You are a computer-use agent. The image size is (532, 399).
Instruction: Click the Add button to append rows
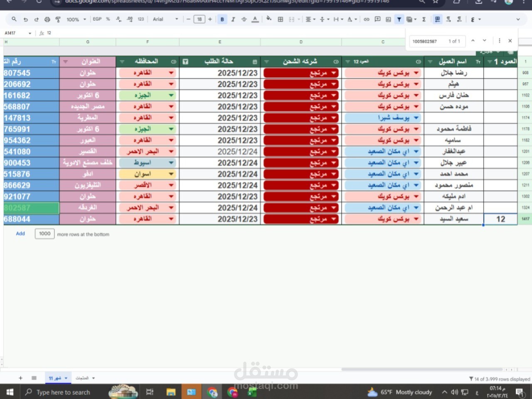point(20,233)
